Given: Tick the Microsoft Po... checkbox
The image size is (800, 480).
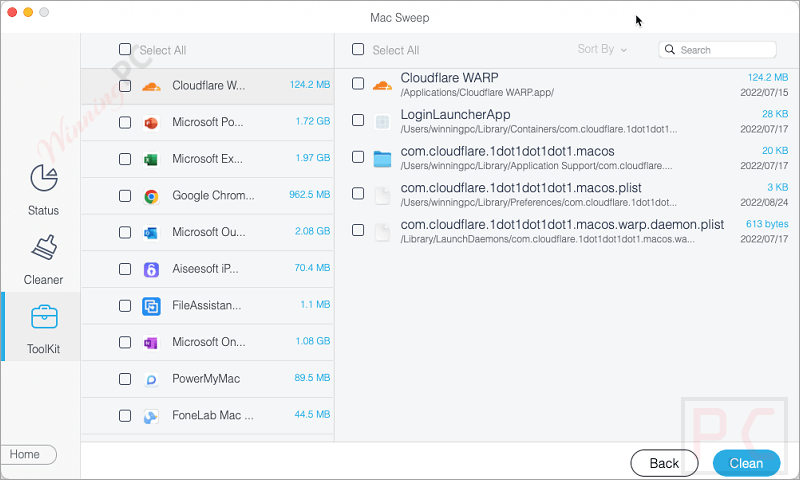Looking at the screenshot, I should pyautogui.click(x=125, y=122).
